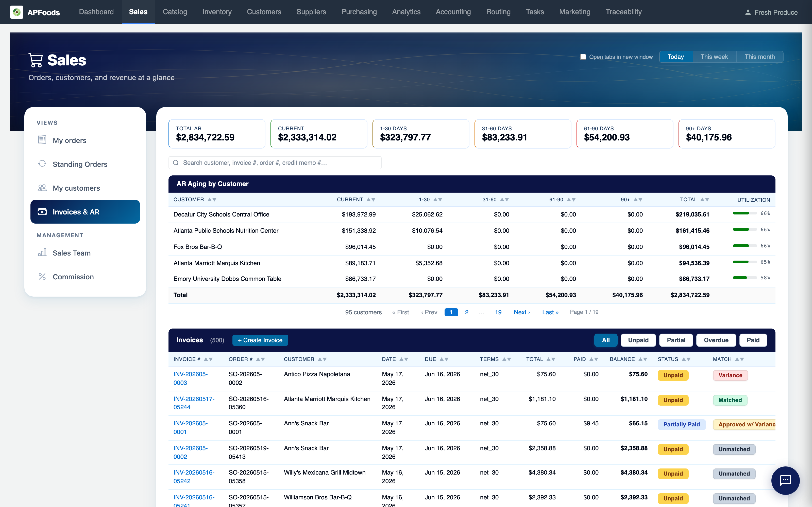The image size is (812, 507).
Task: Open Sales Team bar chart icon
Action: pos(42,252)
